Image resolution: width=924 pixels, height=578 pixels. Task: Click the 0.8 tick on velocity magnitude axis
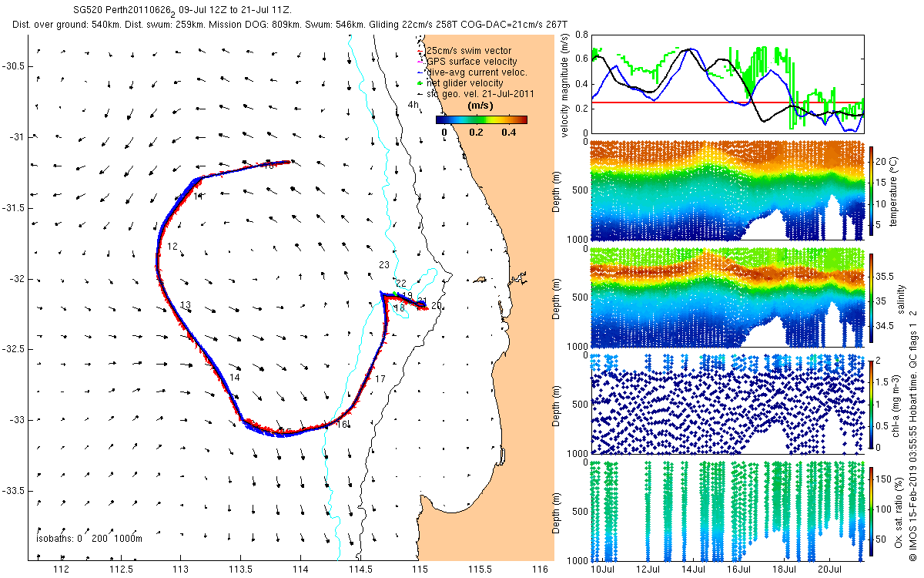(x=582, y=35)
